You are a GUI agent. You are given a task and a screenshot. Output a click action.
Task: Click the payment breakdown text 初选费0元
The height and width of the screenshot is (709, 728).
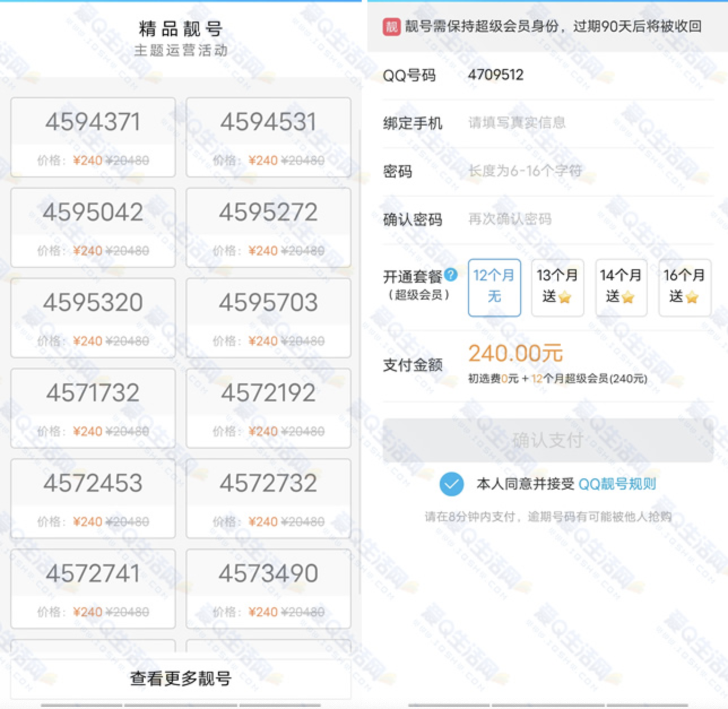(x=493, y=379)
